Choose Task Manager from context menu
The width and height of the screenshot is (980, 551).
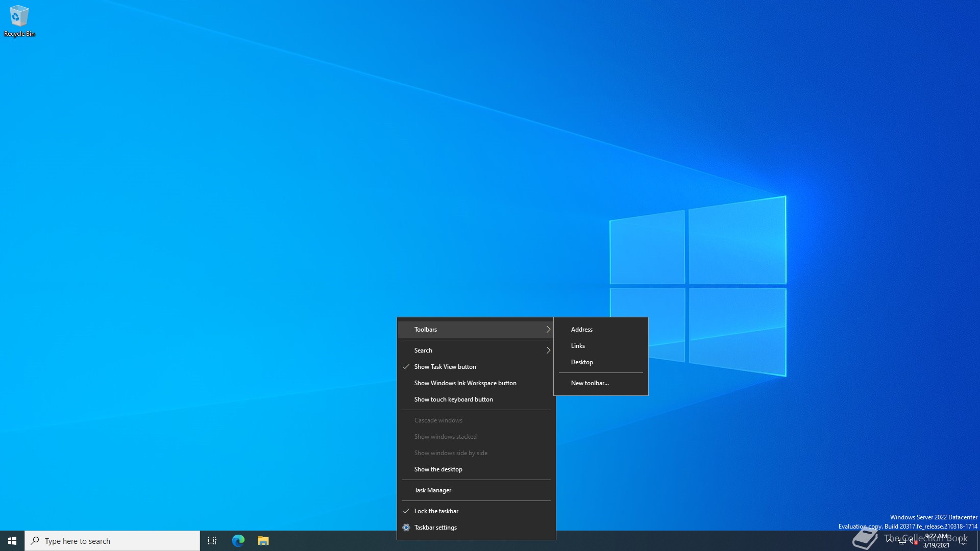[x=432, y=490]
